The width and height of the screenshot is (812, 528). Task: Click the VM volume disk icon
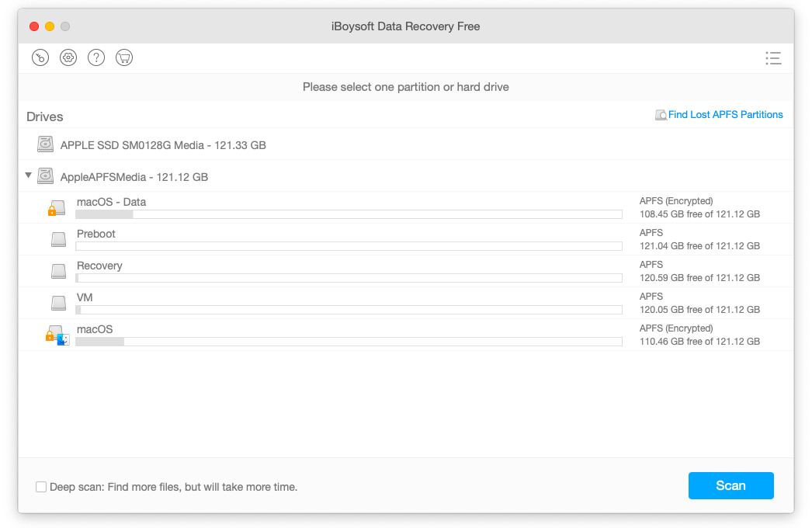[x=59, y=304]
